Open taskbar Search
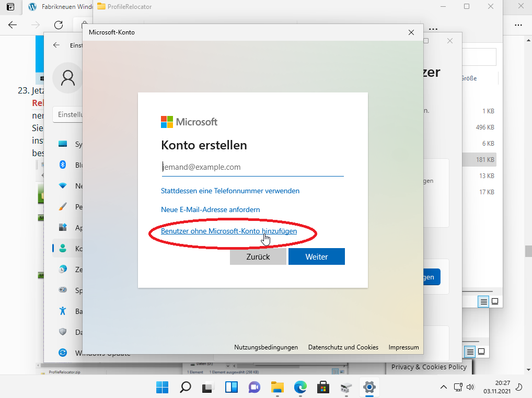 (185, 387)
